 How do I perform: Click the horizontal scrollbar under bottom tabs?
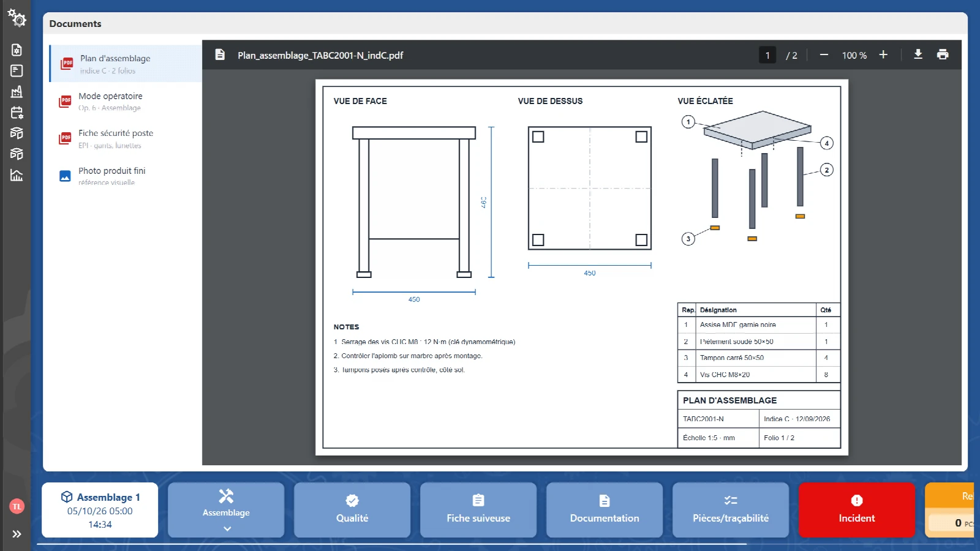(392, 544)
